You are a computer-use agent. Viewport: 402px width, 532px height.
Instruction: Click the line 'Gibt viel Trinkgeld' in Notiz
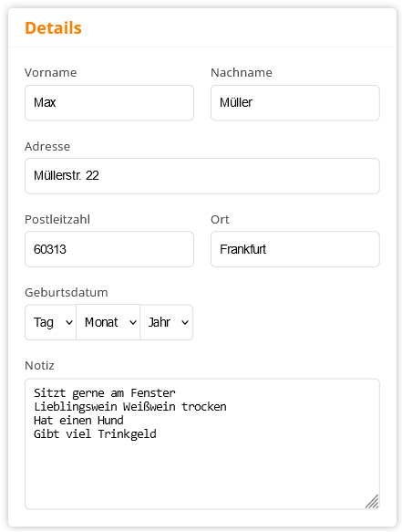(x=95, y=434)
